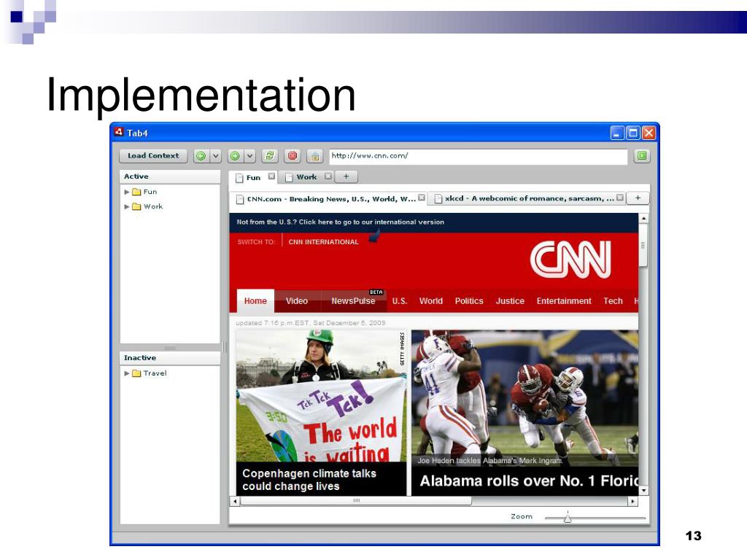Open the Justice section on CNN
This screenshot has height=560, width=747.
tap(510, 301)
